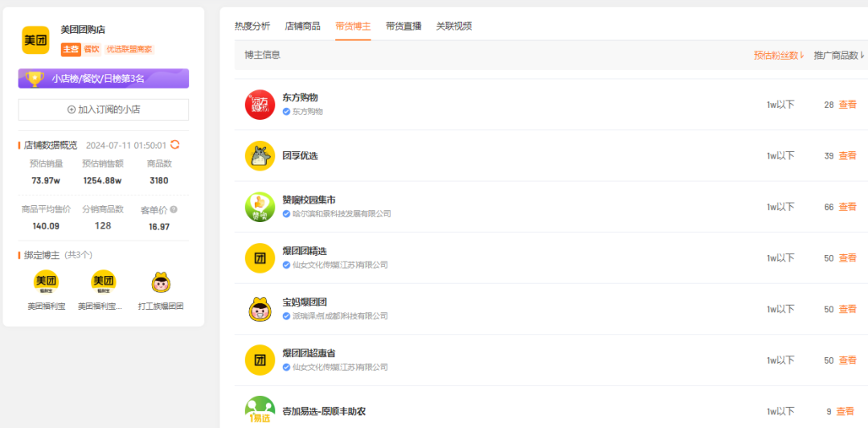Viewport: 868px width, 428px height.
Task: Open the 团享优选 blogger avatar
Action: coord(260,156)
